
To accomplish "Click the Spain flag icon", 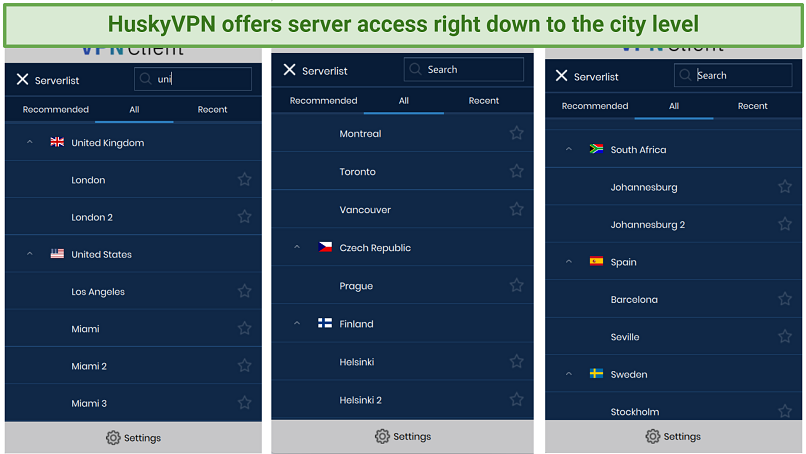I will point(596,261).
